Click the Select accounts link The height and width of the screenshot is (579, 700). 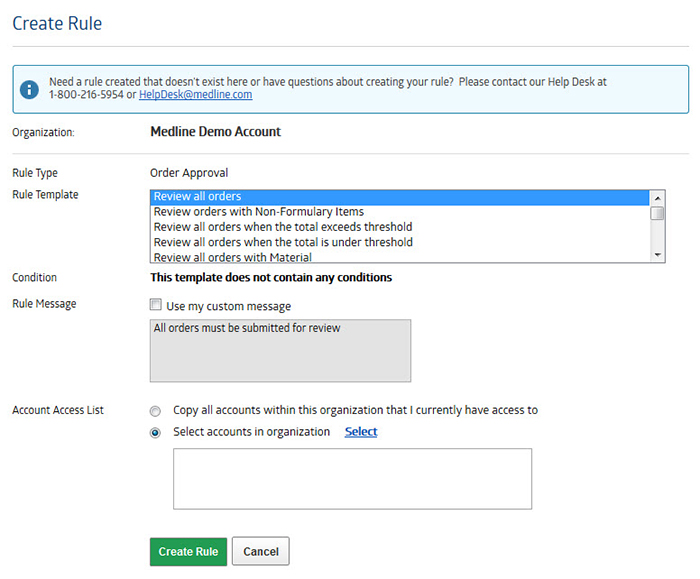361,432
